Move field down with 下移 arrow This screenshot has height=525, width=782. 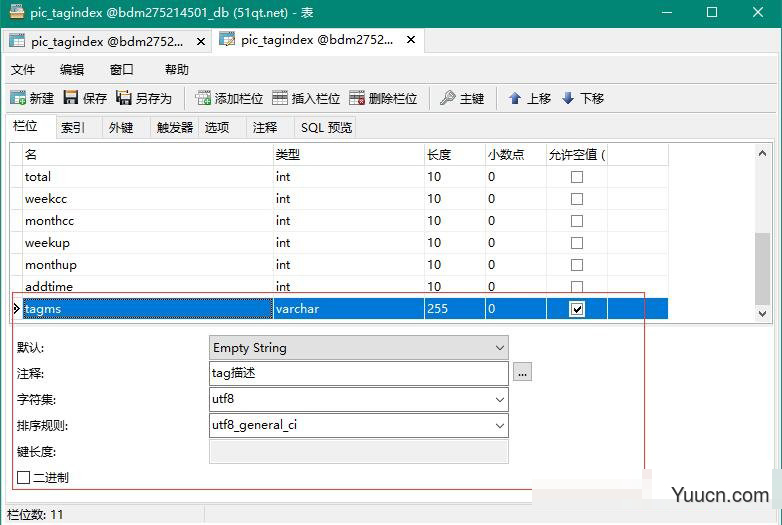click(568, 98)
